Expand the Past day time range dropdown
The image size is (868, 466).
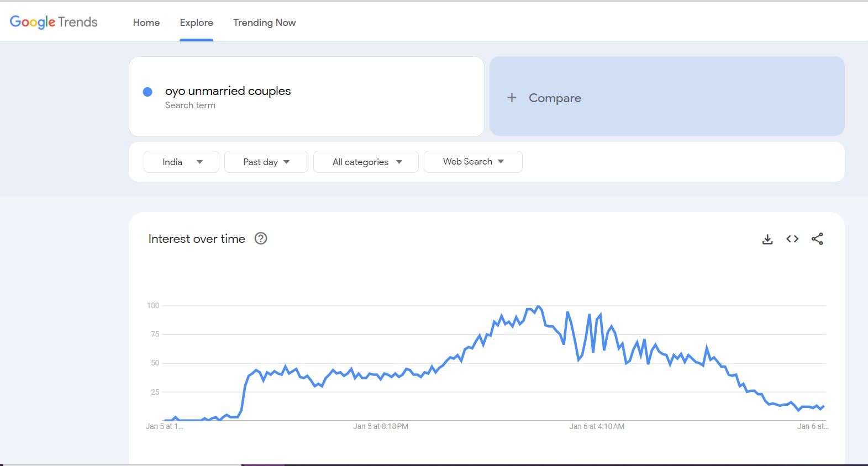click(266, 162)
